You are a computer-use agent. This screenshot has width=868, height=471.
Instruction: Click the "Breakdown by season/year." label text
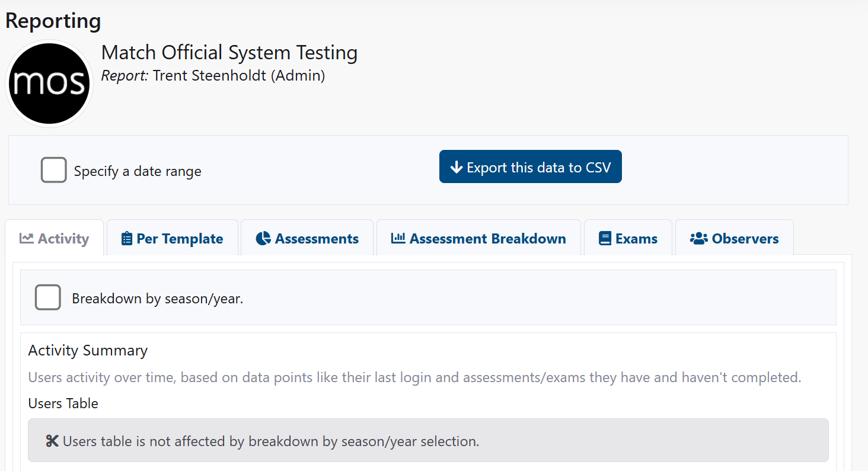158,299
